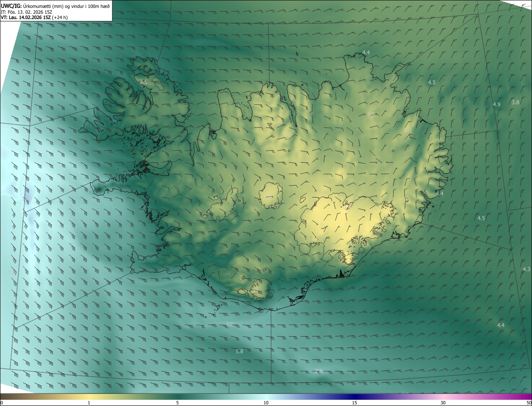The width and height of the screenshot is (532, 406).
Task: Click the '1' tick on the color scale
Action: (x=89, y=403)
